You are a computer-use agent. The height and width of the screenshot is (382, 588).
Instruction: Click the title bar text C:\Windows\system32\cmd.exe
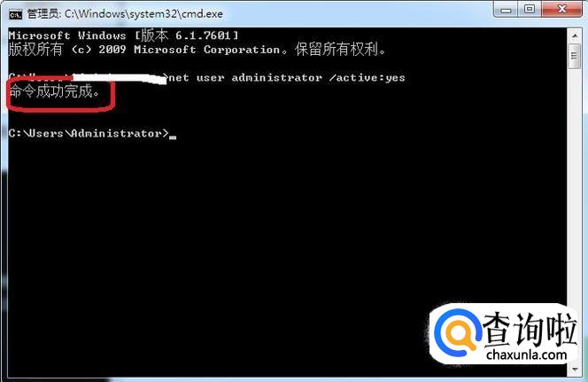pos(143,14)
